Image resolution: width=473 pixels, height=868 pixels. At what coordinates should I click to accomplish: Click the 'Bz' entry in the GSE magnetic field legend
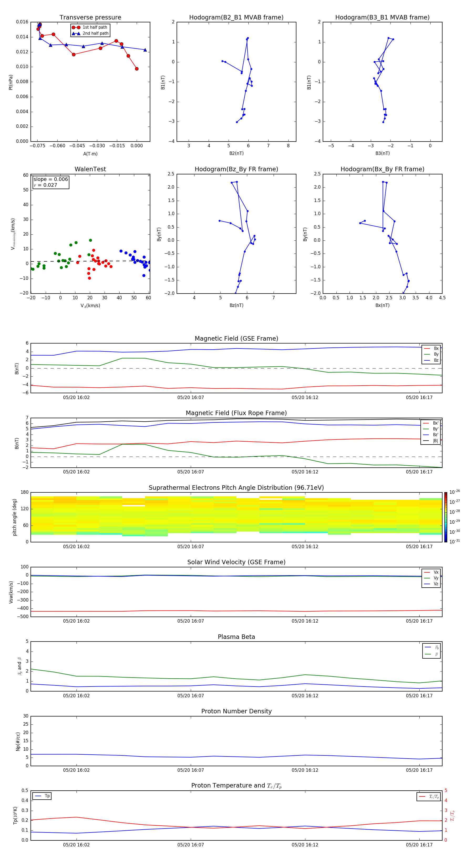click(431, 360)
